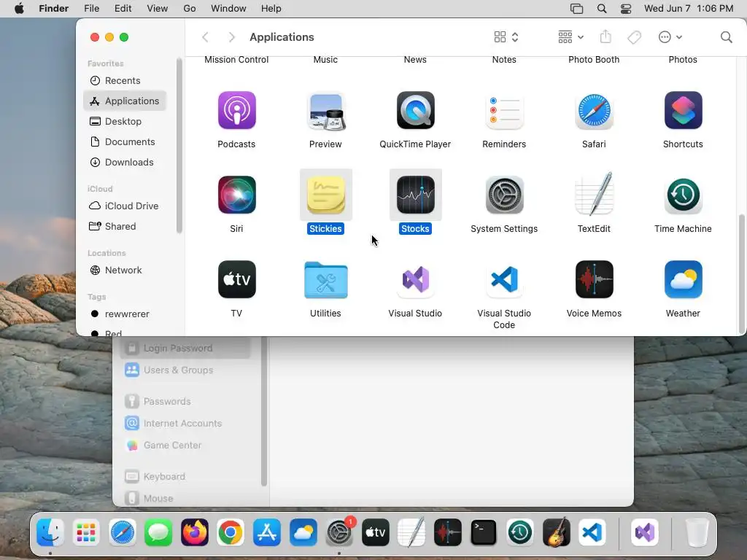
Task: Select the TV app icon in Finder
Action: [237, 279]
